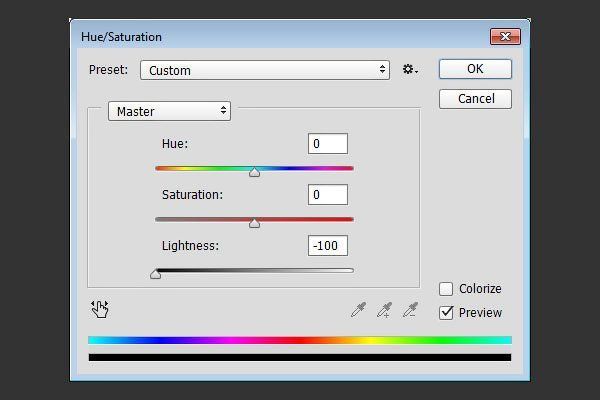Open the Preset dropdown showing Custom
This screenshot has width=600, height=400.
(265, 70)
